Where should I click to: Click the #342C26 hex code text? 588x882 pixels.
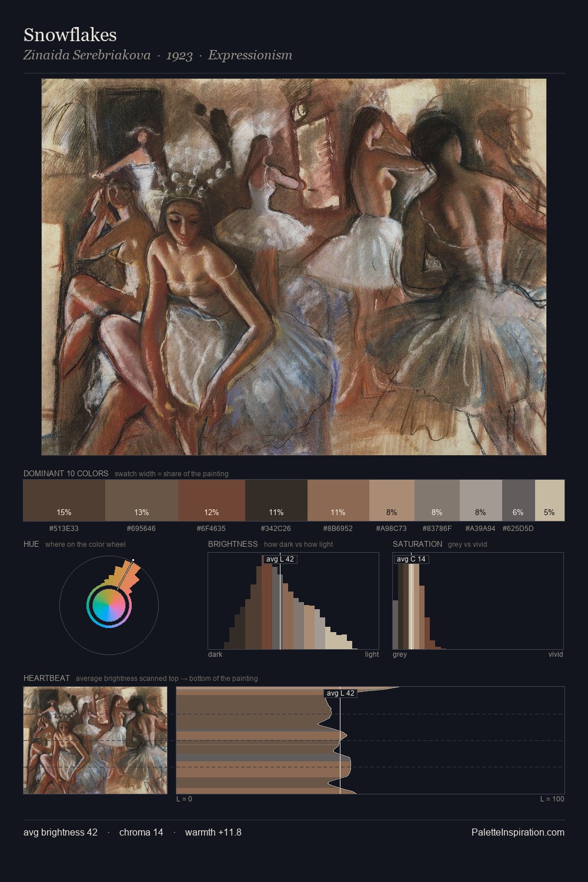pyautogui.click(x=276, y=528)
